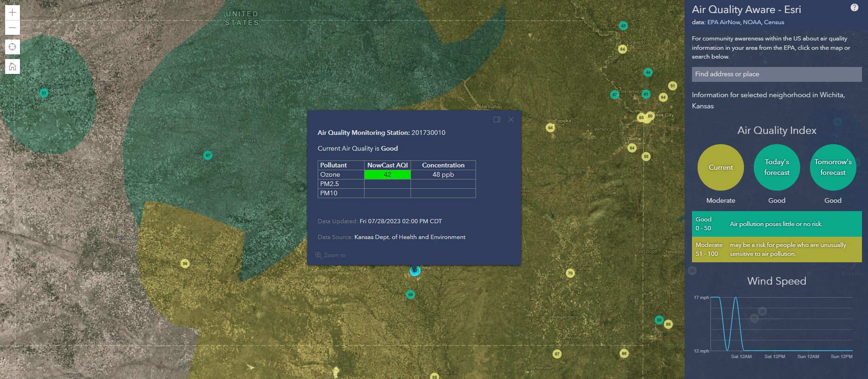The height and width of the screenshot is (379, 868).
Task: Click the Sat 12PM axis label
Action: pos(775,357)
